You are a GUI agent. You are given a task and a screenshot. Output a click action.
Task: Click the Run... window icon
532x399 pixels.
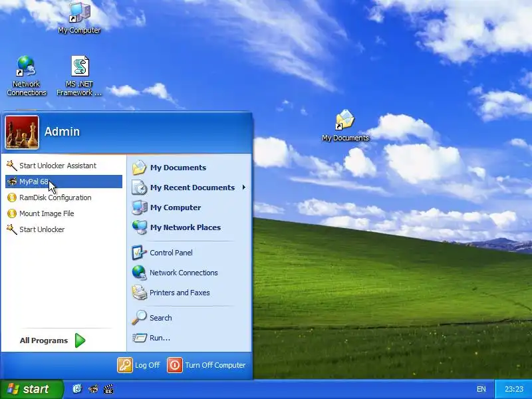[139, 338]
